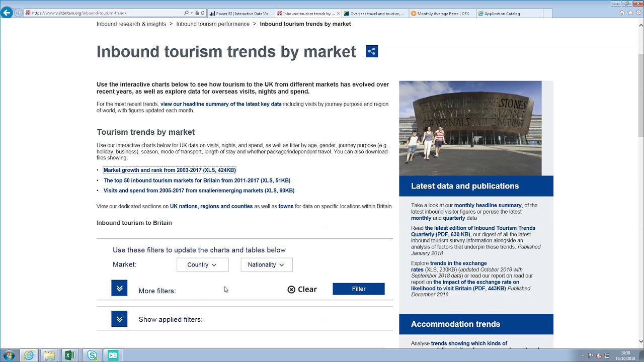Click the volume icon in the system tray

click(599, 356)
